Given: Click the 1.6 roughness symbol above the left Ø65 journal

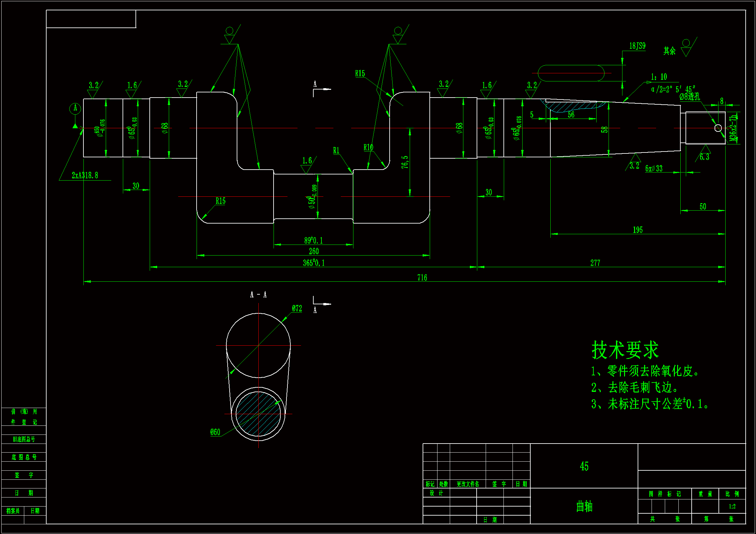Looking at the screenshot, I should tap(132, 86).
